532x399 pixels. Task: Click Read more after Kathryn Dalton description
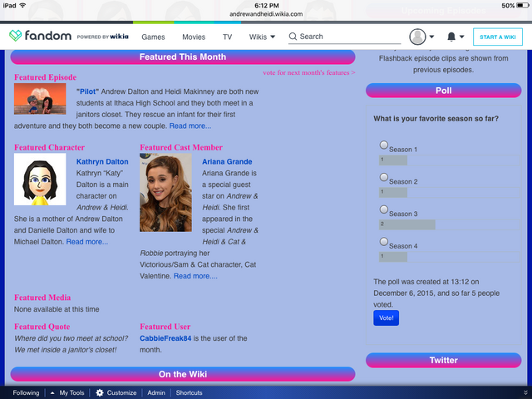pos(86,242)
